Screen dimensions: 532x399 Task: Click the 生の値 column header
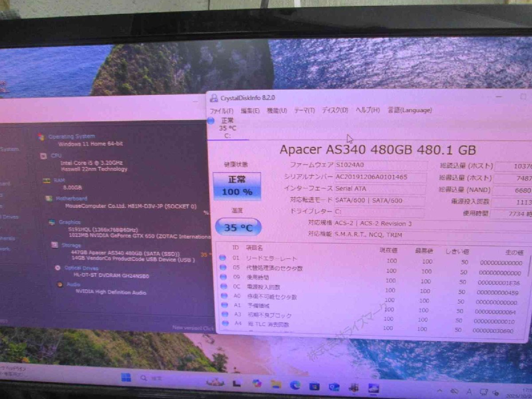tap(515, 253)
